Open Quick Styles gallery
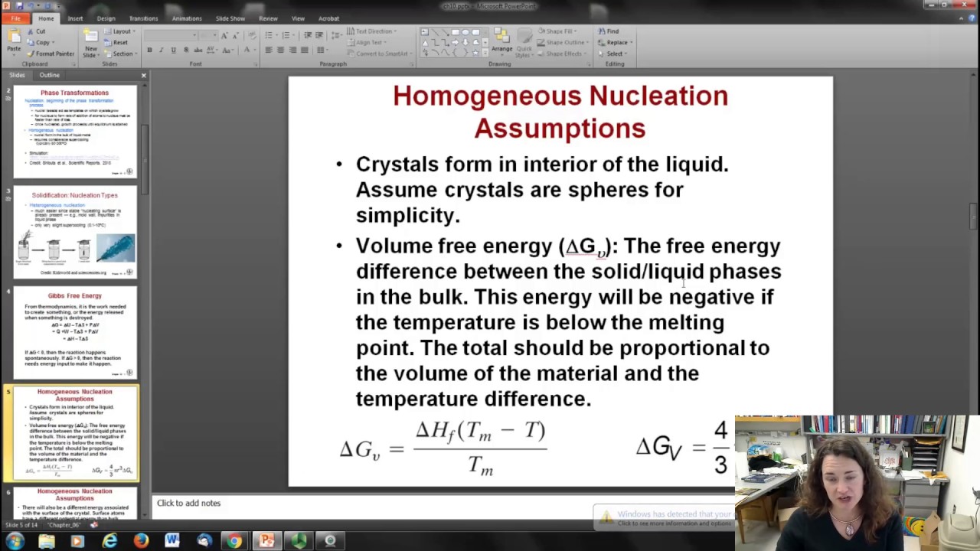This screenshot has height=551, width=980. 524,42
